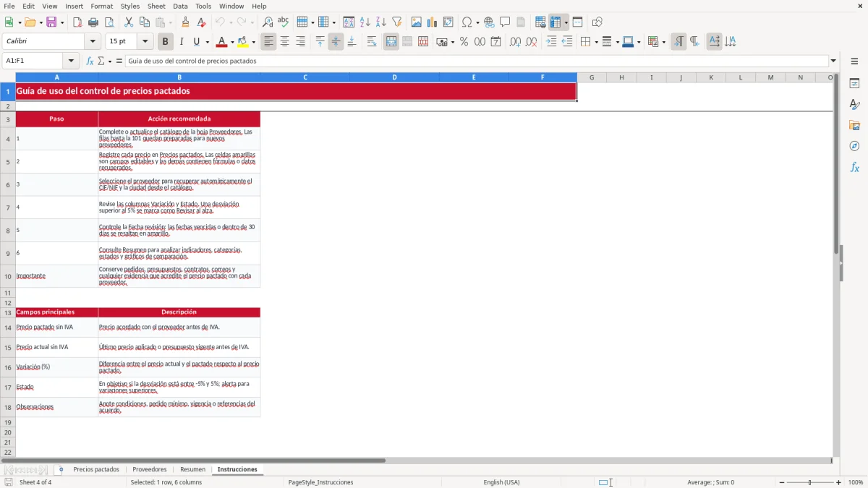This screenshot has height=488, width=868.
Task: Open the Borders dropdown arrow
Action: [x=595, y=42]
